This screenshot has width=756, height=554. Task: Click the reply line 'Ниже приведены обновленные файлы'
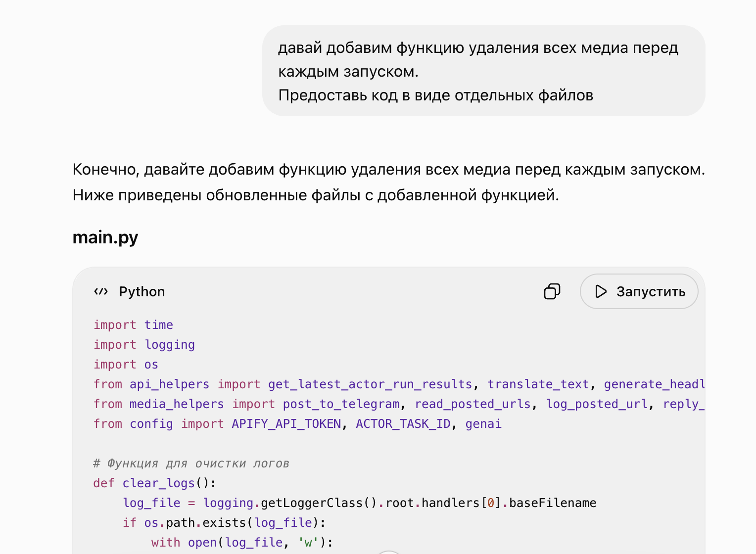point(316,195)
